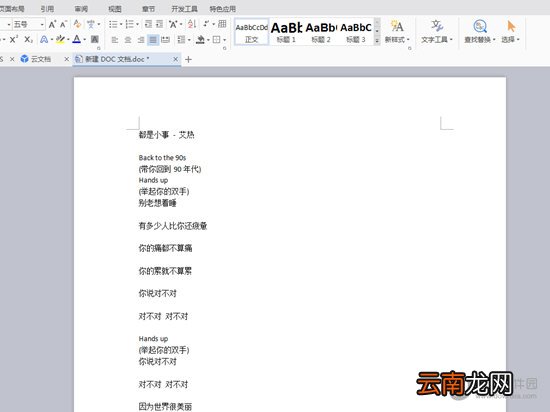Screen dimensions: 550x412
Task: Apply text effects outlined A icon
Action: 44,39
